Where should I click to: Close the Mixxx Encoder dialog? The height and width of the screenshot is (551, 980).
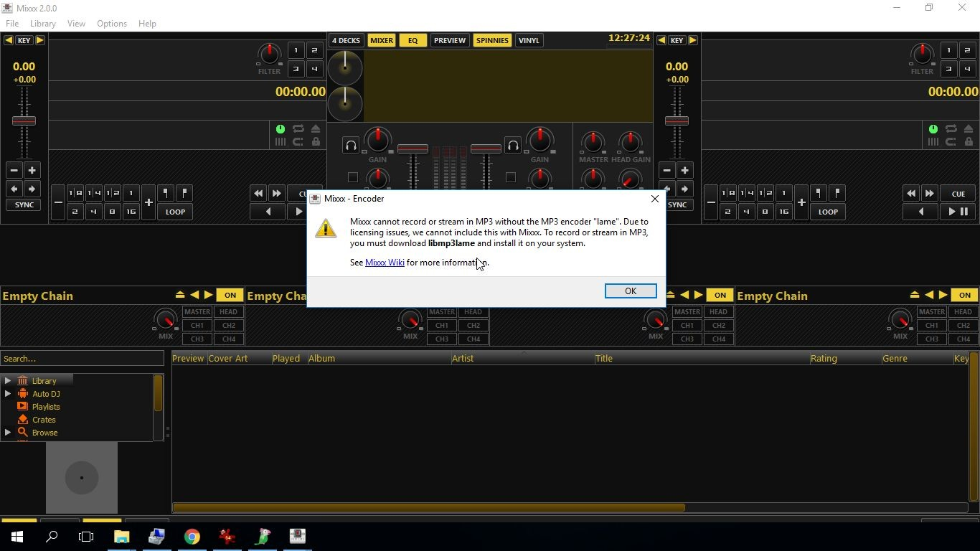pos(654,199)
